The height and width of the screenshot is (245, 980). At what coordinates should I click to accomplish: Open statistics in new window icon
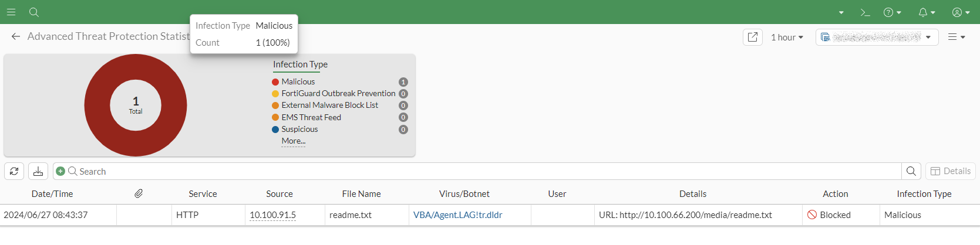point(753,37)
